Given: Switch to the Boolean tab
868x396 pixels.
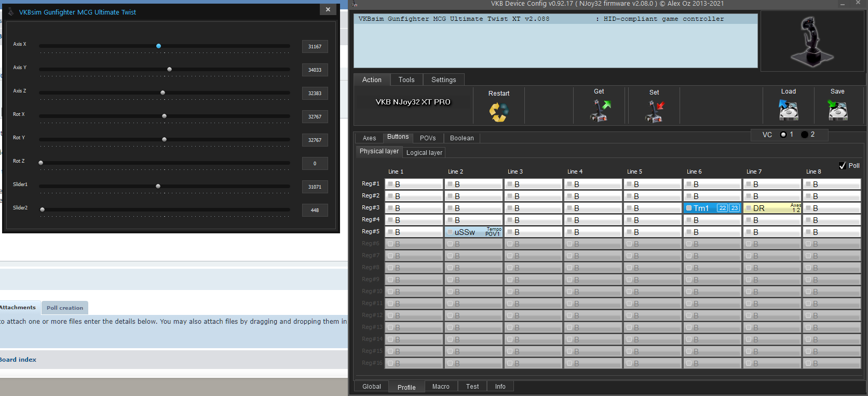Looking at the screenshot, I should (x=462, y=138).
